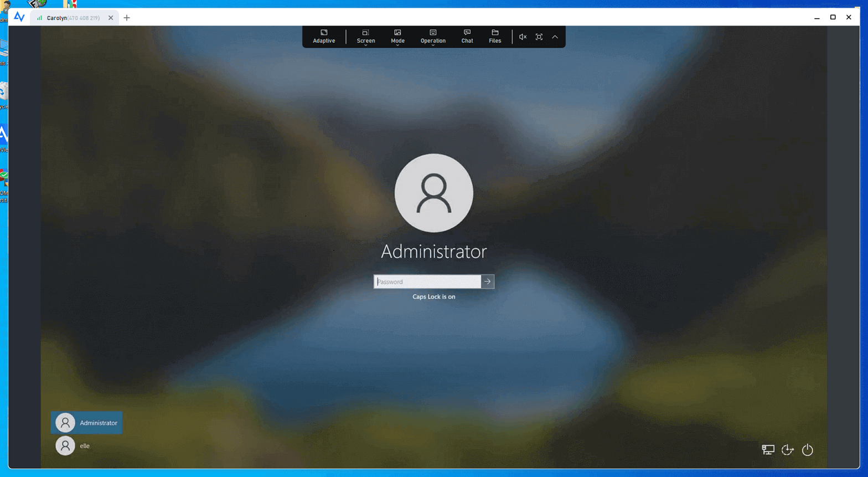868x477 pixels.
Task: Toggle remote sound mute icon
Action: 523,37
